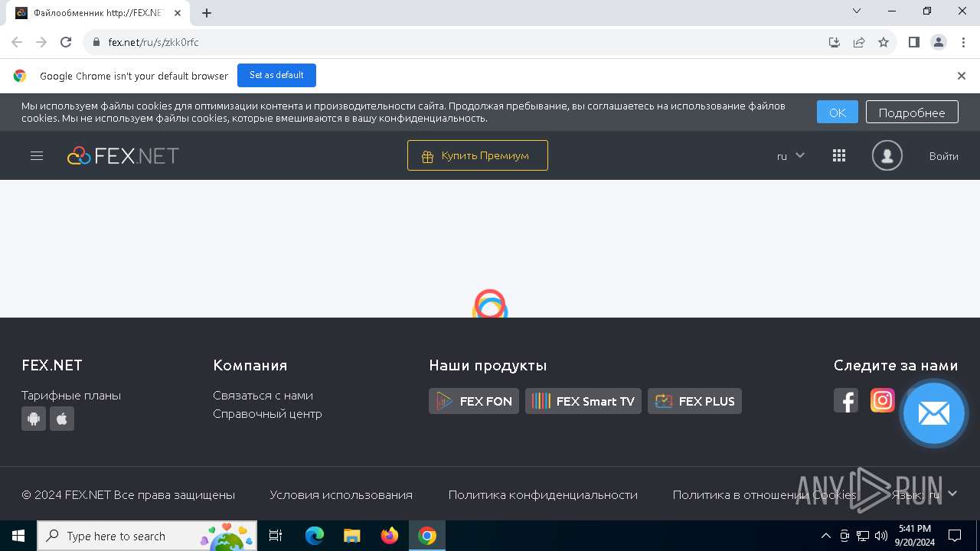Open Справочный центр link
Screen dimensions: 980x551
point(267,414)
